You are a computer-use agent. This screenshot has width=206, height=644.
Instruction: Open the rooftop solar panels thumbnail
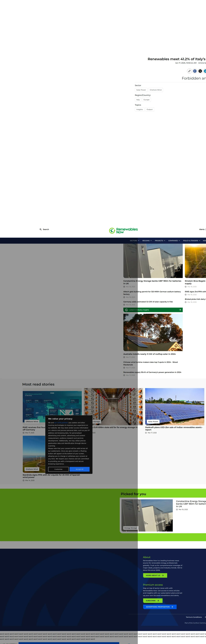153,333
